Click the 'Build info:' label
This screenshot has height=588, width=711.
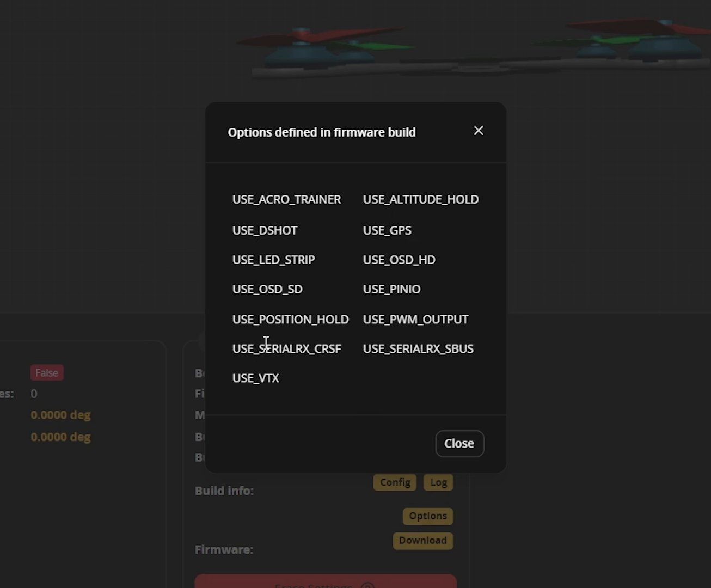point(224,491)
